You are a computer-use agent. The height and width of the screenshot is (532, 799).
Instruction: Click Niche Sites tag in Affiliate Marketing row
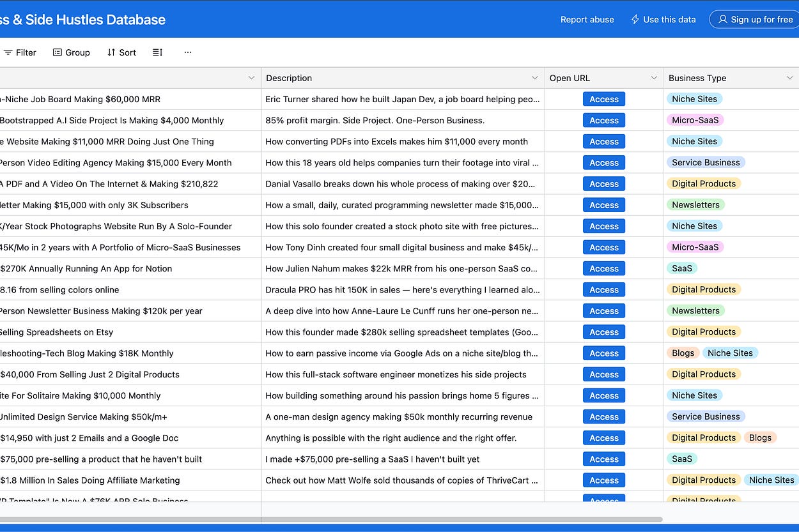772,480
